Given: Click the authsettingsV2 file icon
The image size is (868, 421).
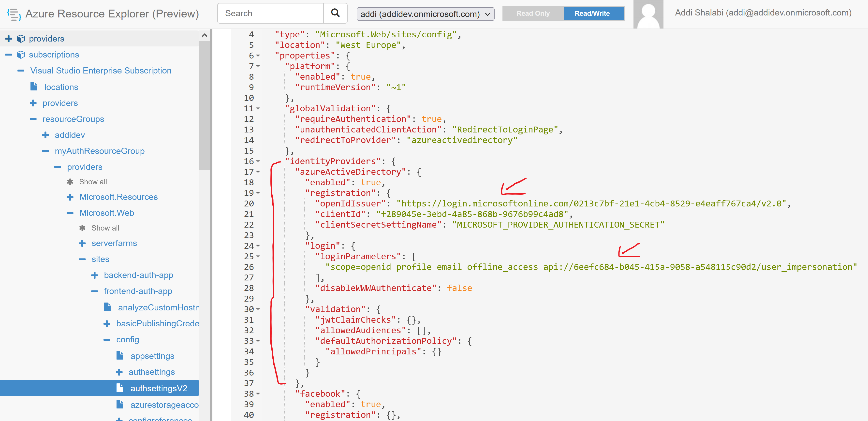Looking at the screenshot, I should click(120, 388).
